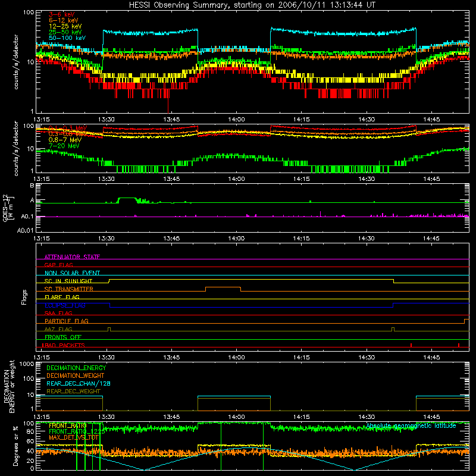Click the raised SC_TRANSMITTER pulse near 14:00

(x=223, y=287)
